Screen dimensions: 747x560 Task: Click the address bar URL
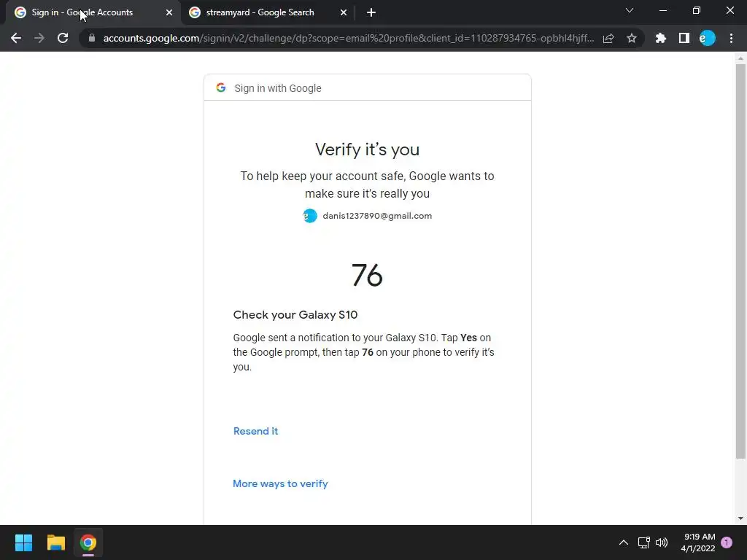(x=348, y=38)
